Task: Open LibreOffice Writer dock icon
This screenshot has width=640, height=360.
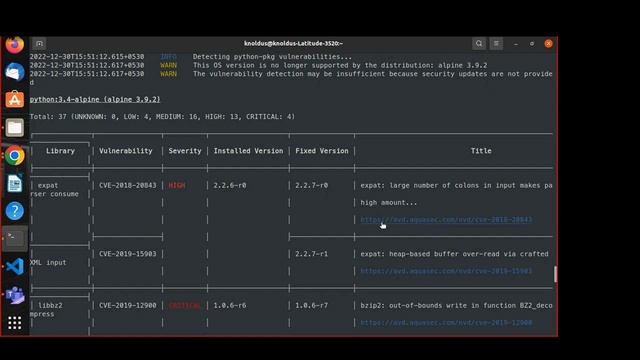Action: (15, 183)
